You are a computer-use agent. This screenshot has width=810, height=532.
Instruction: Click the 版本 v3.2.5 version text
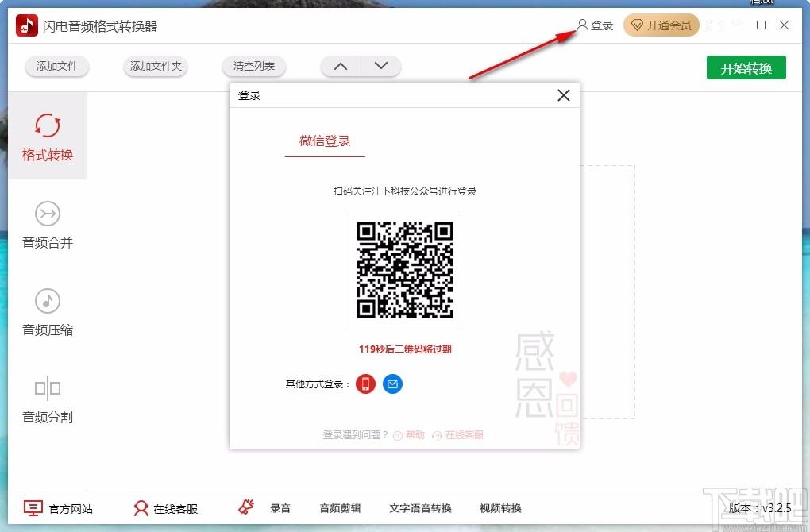760,508
